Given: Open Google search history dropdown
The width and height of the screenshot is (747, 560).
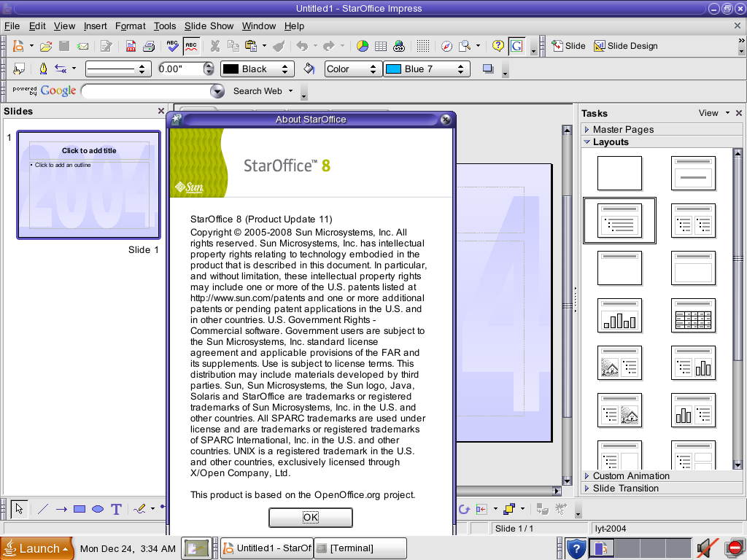Looking at the screenshot, I should [217, 91].
